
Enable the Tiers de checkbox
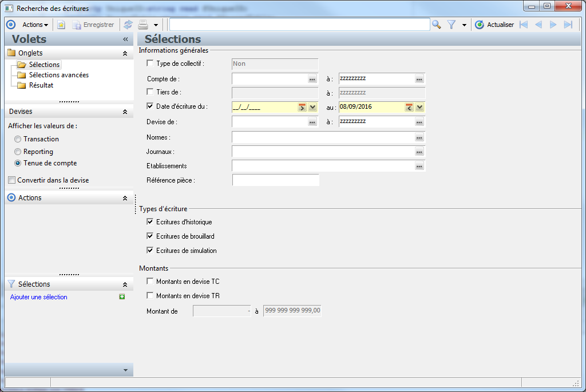coord(150,92)
